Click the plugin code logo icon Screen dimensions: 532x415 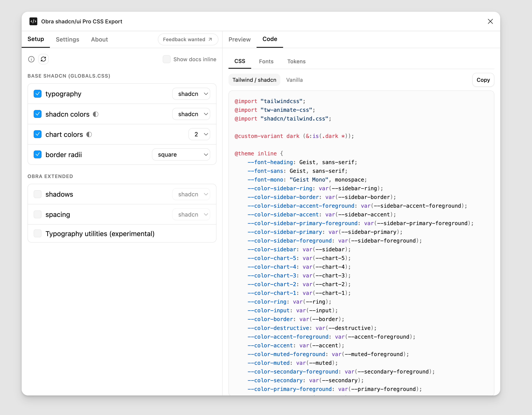[33, 21]
